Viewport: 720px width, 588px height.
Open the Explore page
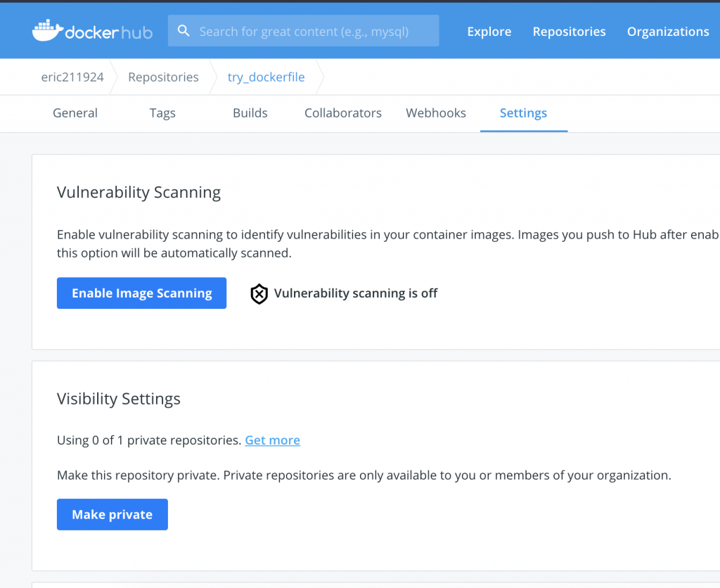tap(489, 31)
